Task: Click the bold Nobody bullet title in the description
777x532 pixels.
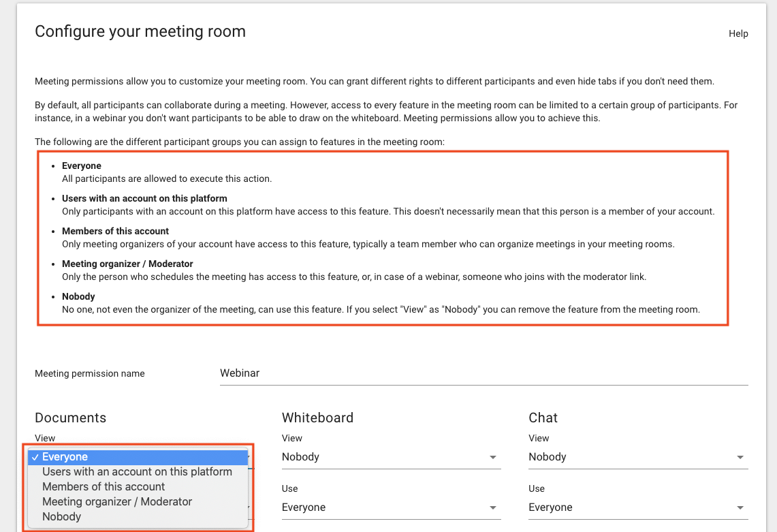Action: click(78, 296)
